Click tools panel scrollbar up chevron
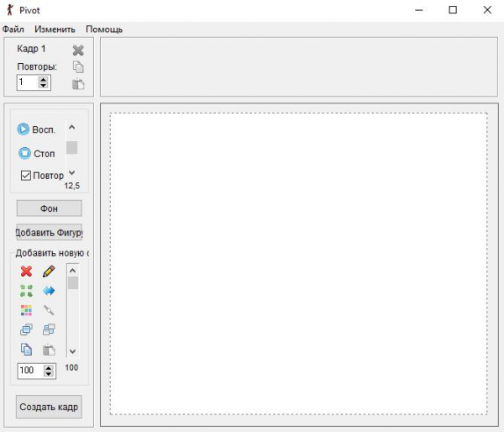The width and height of the screenshot is (504, 432). tap(72, 271)
